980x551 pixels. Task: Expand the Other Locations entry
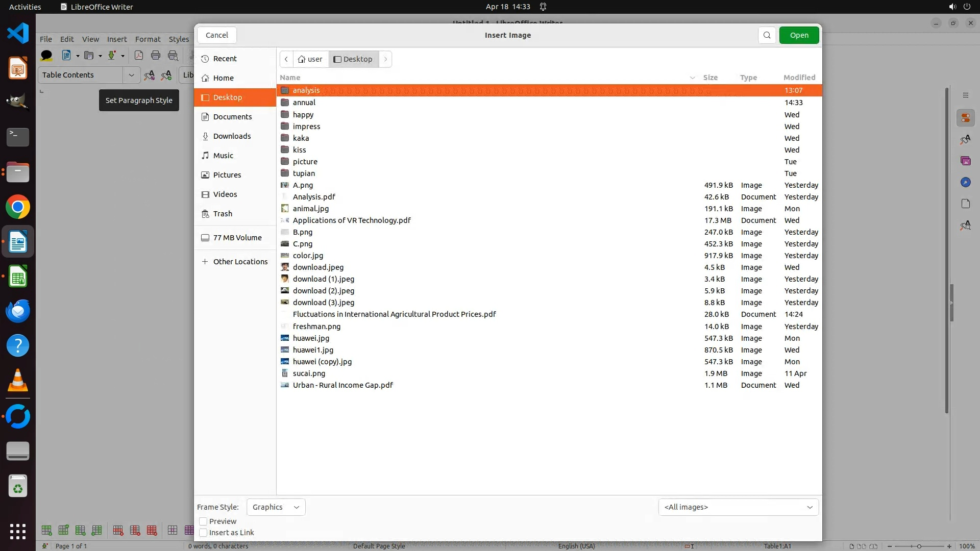[240, 262]
